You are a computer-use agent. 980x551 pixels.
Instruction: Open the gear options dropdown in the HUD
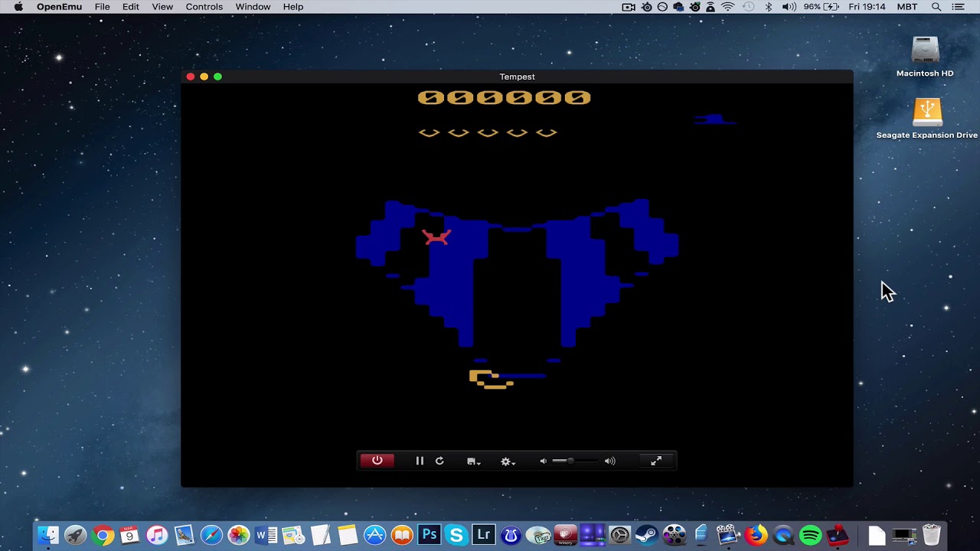[x=508, y=461]
